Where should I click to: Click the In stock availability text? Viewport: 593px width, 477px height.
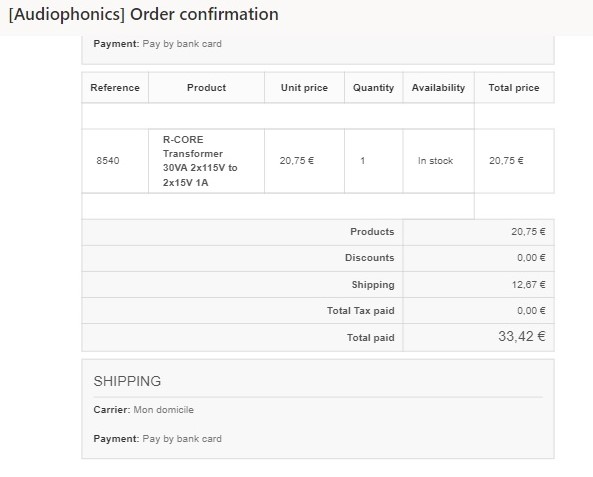[435, 161]
